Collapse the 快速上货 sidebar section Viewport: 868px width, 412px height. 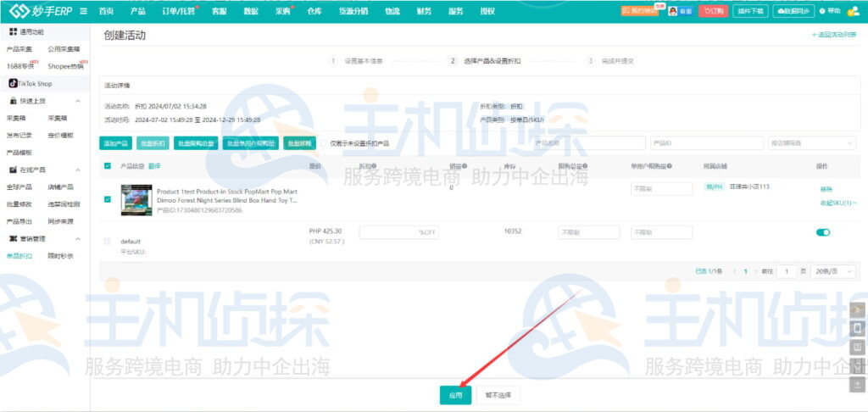77,101
